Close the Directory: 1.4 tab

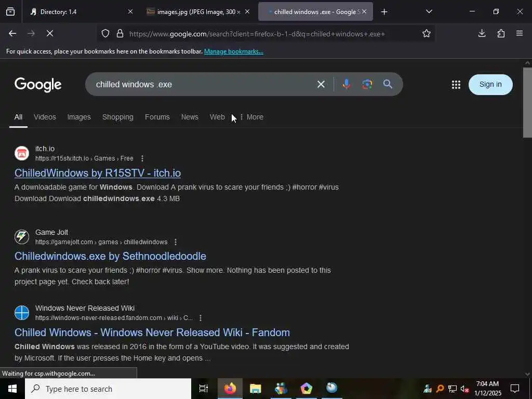coord(130,12)
